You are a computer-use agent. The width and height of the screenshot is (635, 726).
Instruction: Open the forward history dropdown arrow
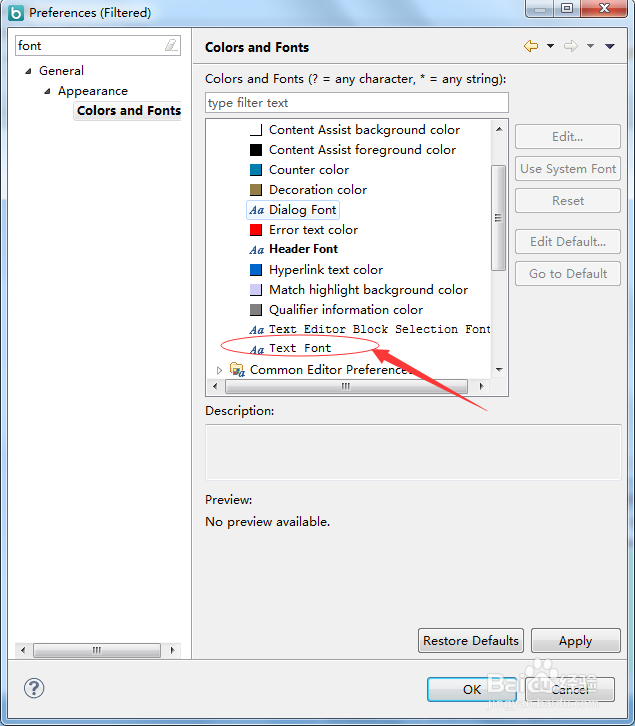(591, 46)
